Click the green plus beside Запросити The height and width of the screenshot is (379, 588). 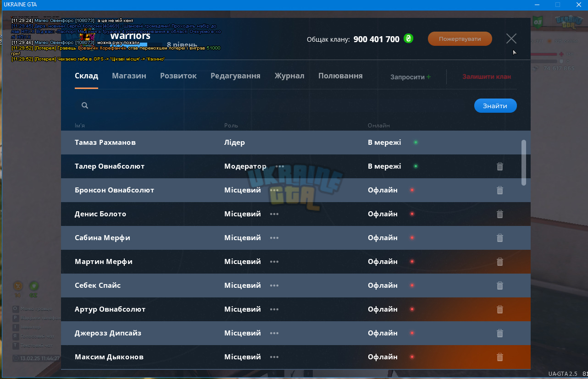pos(428,77)
